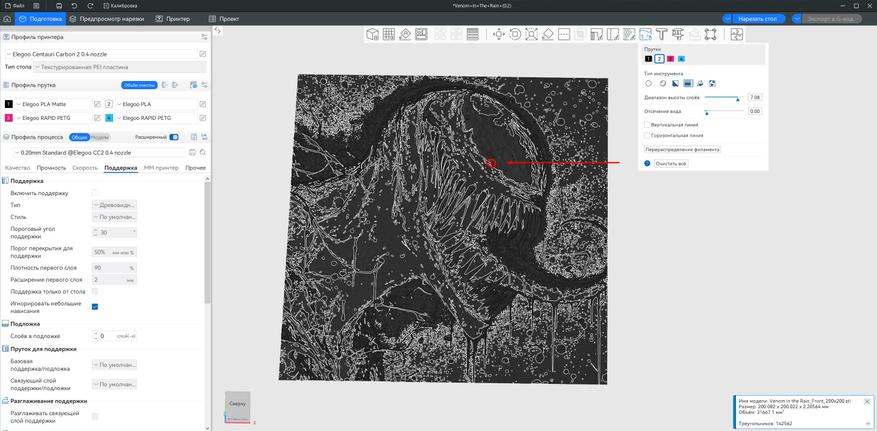The height and width of the screenshot is (431, 877).
Task: Select the height range tool type icon
Action: click(x=689, y=83)
